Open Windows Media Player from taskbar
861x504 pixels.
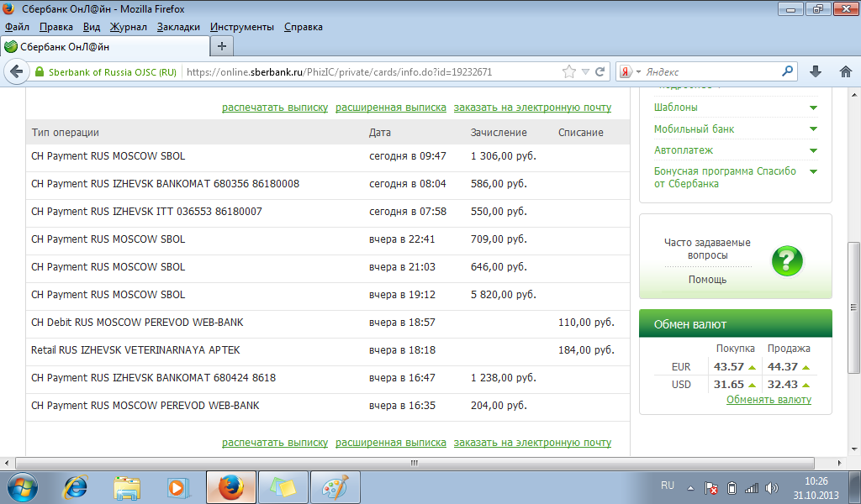[178, 487]
